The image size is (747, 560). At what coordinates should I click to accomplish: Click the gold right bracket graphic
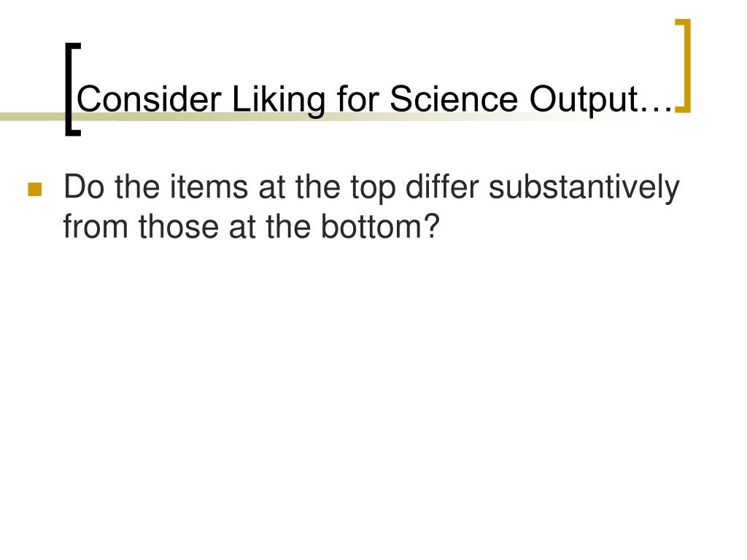tap(683, 66)
